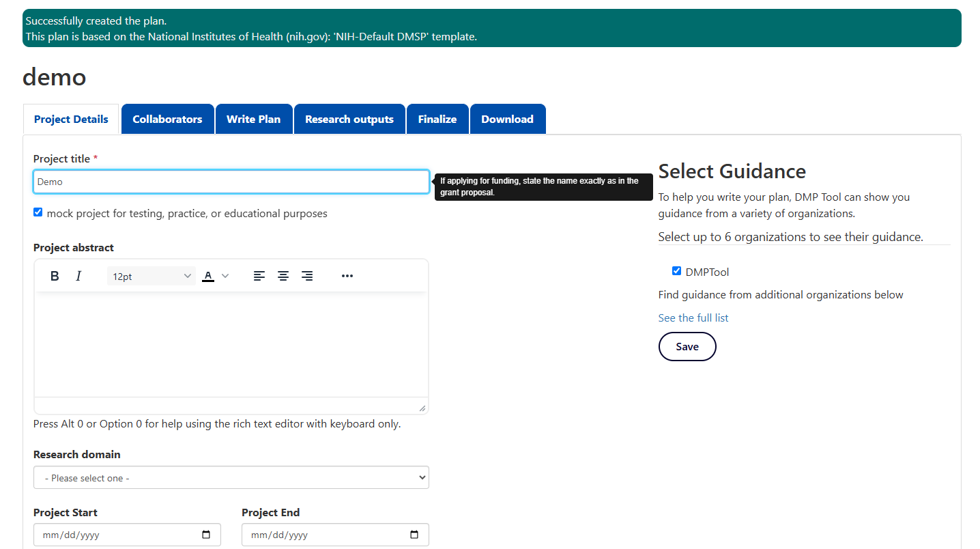Open the Research domain dropdown

(x=231, y=477)
